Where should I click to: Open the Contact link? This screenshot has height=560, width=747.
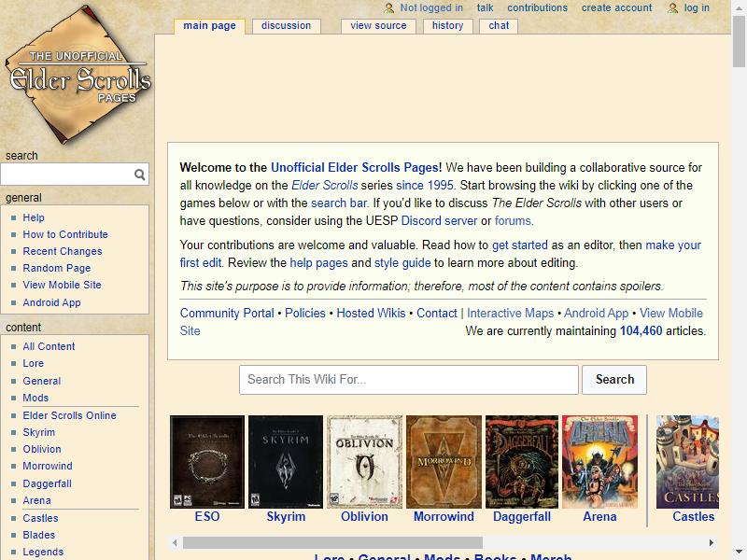(x=437, y=314)
